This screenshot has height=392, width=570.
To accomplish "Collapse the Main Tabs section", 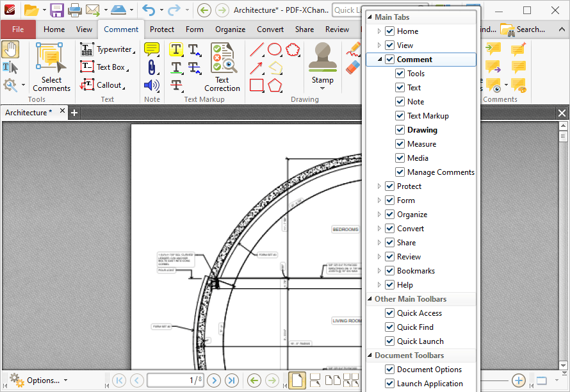I will [370, 17].
